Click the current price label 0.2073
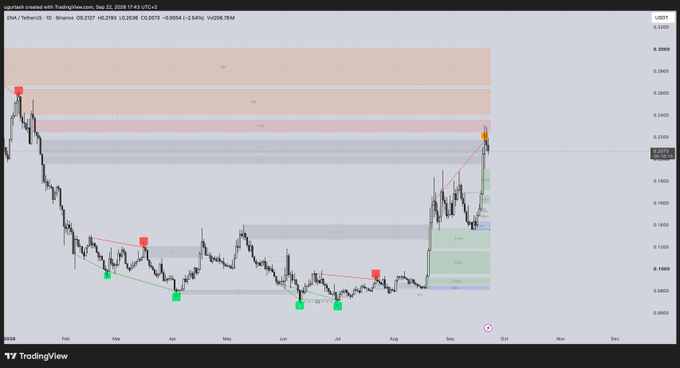Viewport: 680px width, 368px height. coord(662,153)
